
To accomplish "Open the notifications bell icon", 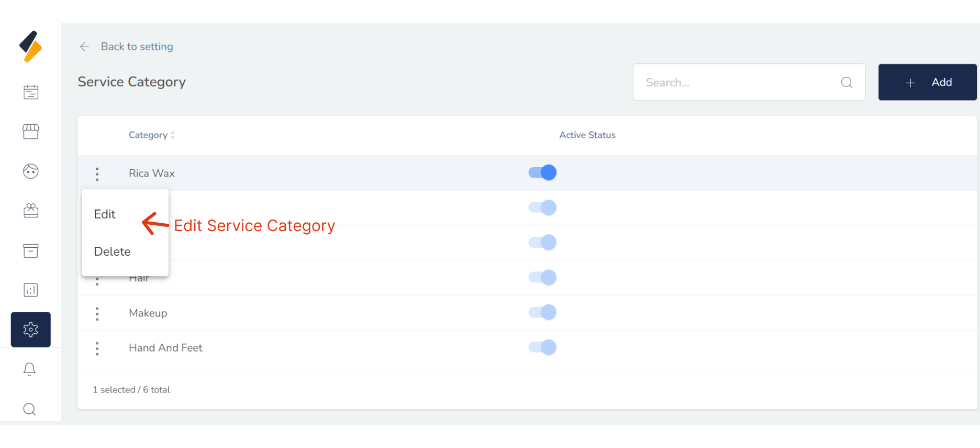I will tap(30, 369).
